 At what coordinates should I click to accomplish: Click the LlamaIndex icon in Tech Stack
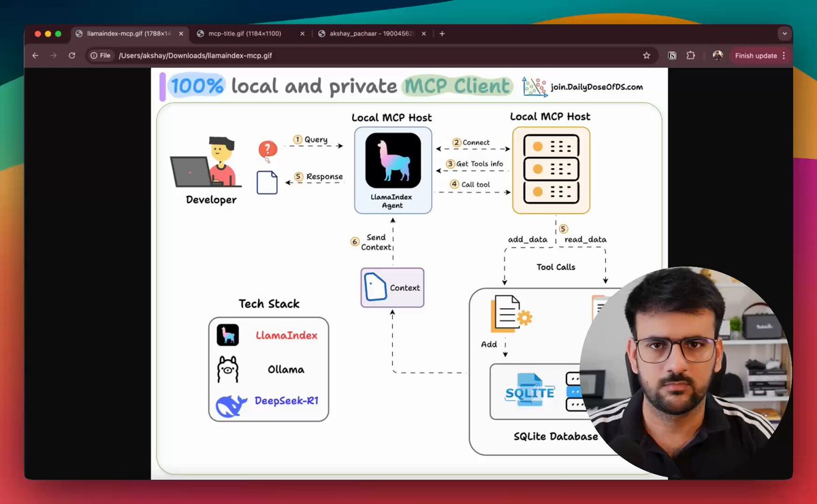coord(227,335)
